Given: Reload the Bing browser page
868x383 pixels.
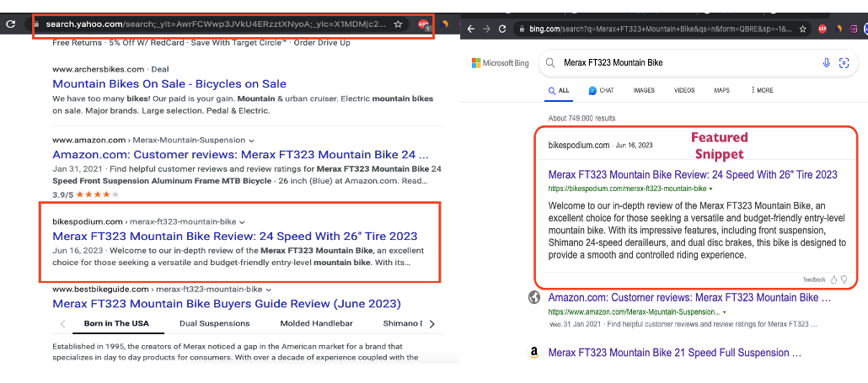Looking at the screenshot, I should click(501, 29).
